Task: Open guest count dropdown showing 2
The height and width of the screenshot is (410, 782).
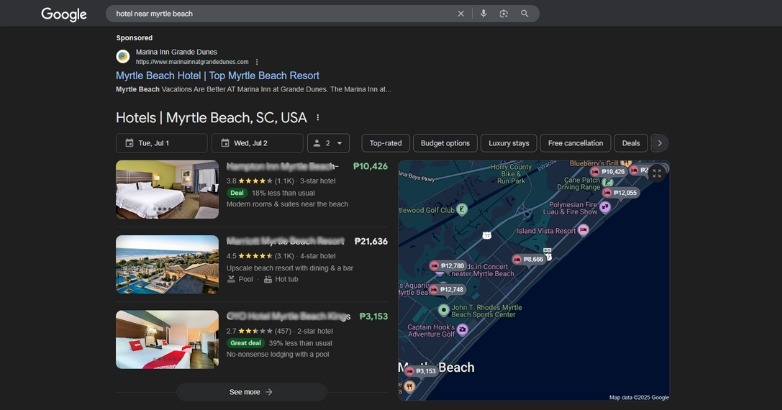Action: pyautogui.click(x=328, y=143)
